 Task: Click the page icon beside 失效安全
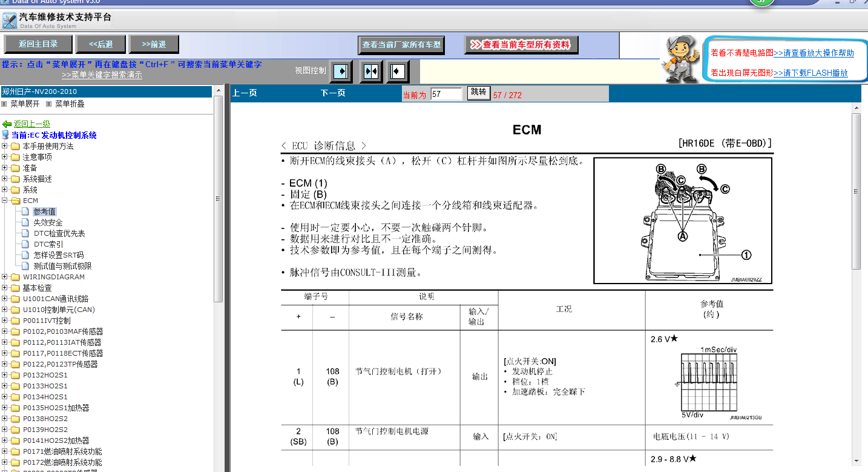[25, 222]
